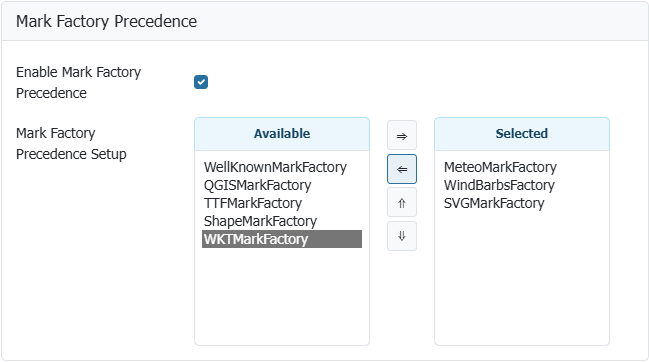Move the selected factory up with up arrow

(401, 203)
